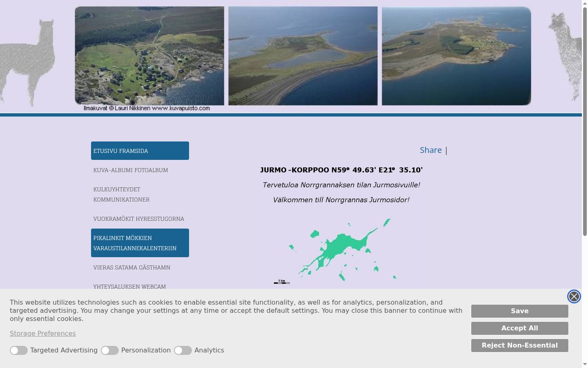Choose Reject Non-Essential cookies

pos(520,346)
